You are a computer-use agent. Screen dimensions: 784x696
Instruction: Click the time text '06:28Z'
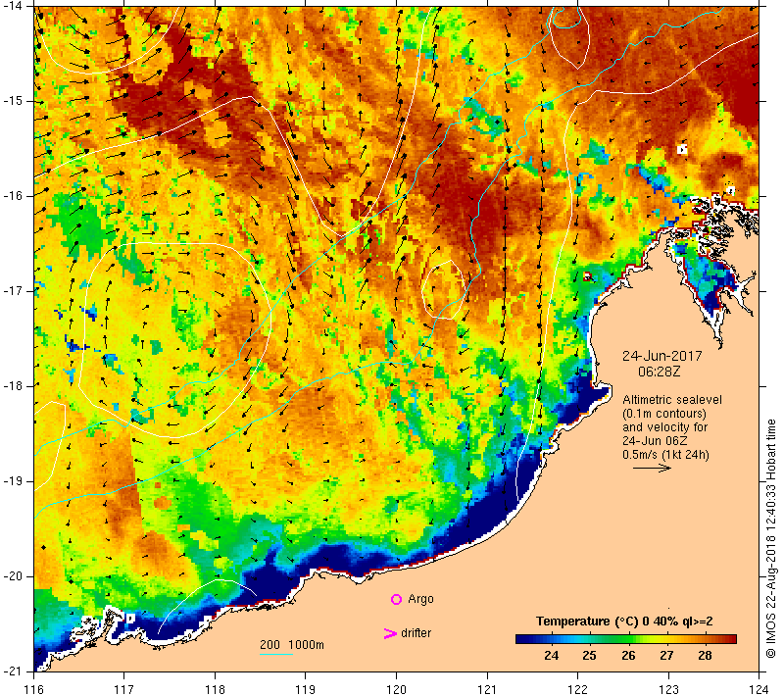pos(659,372)
